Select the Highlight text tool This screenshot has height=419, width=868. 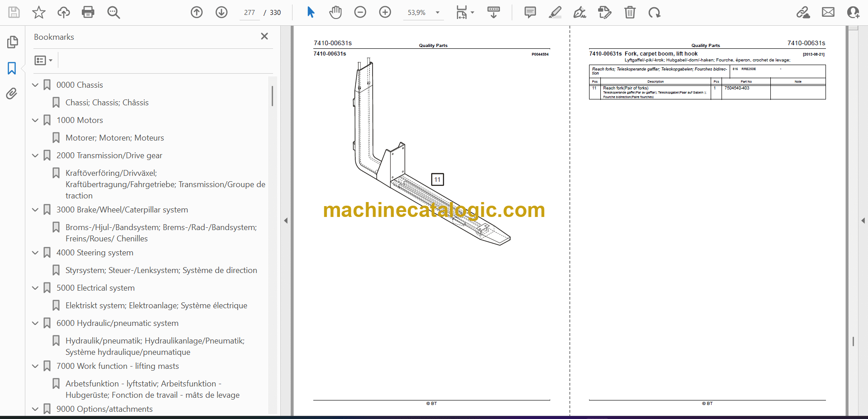[x=555, y=12]
